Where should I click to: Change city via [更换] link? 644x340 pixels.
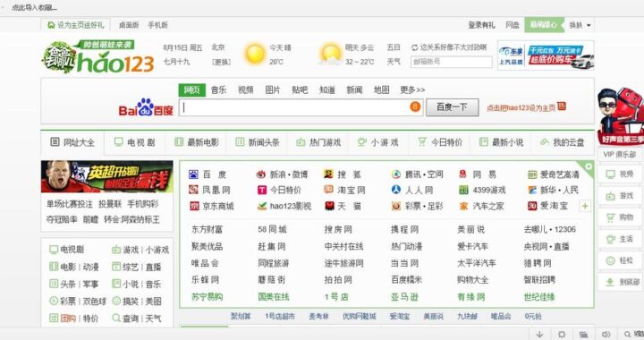[x=221, y=62]
